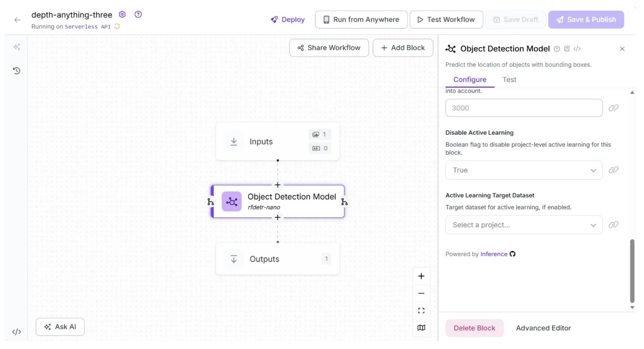This screenshot has height=349, width=644.
Task: Open the code view icon in sidebar
Action: [x=16, y=332]
